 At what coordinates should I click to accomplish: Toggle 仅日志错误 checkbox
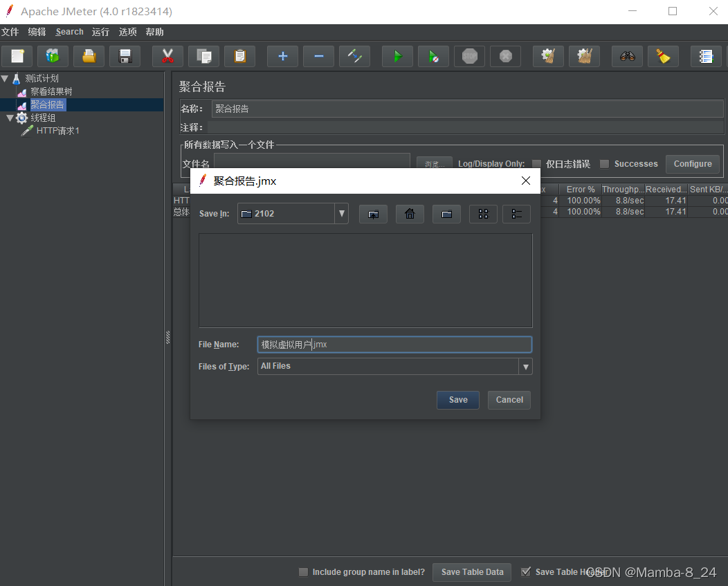point(537,163)
